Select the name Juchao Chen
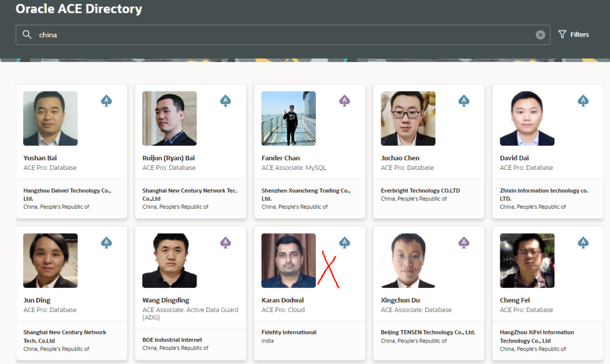The width and height of the screenshot is (610, 364). [400, 158]
